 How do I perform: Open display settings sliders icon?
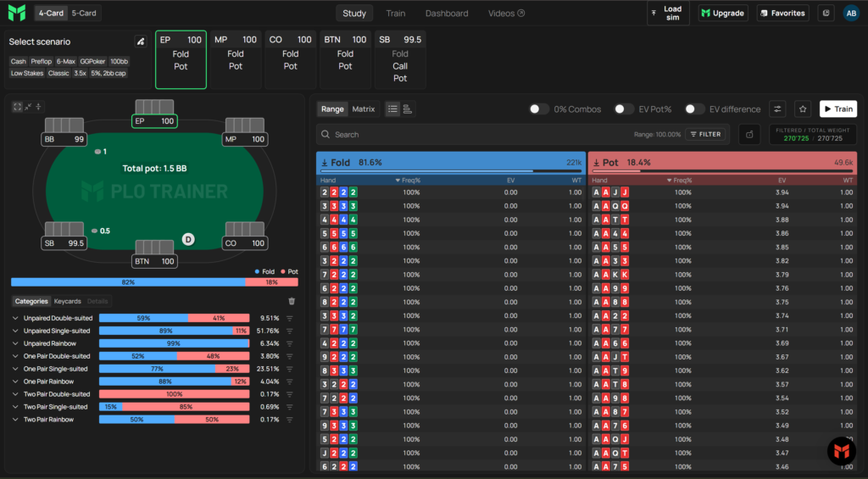778,109
